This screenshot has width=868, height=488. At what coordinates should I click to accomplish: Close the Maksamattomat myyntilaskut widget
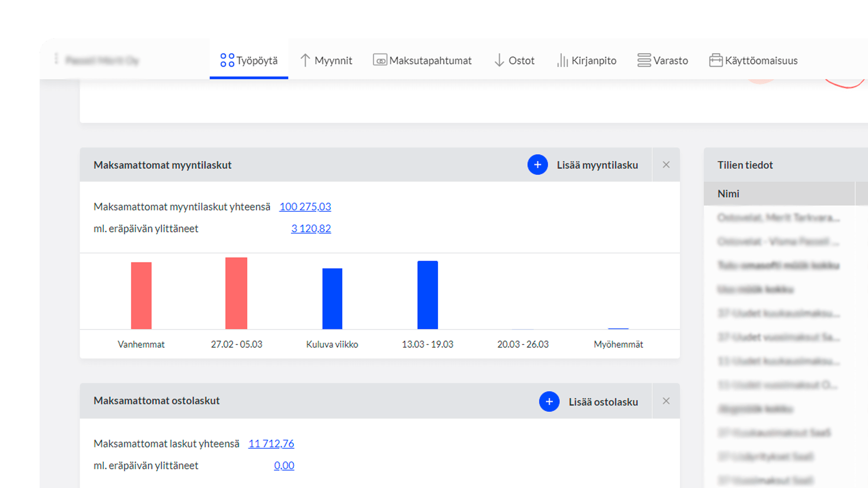[x=666, y=165]
